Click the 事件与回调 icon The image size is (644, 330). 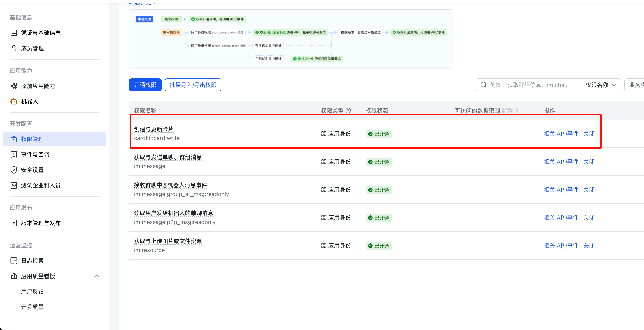(x=14, y=154)
